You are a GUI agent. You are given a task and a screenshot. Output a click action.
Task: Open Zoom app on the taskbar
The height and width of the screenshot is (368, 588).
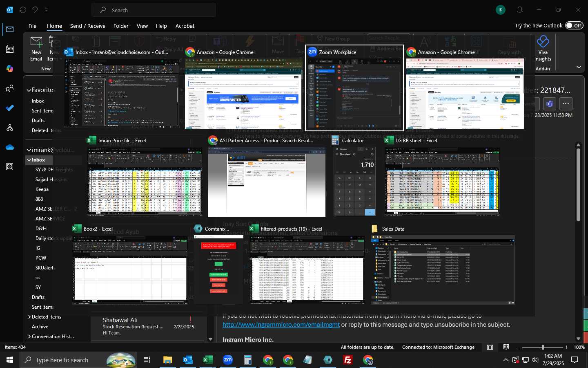pyautogui.click(x=228, y=360)
